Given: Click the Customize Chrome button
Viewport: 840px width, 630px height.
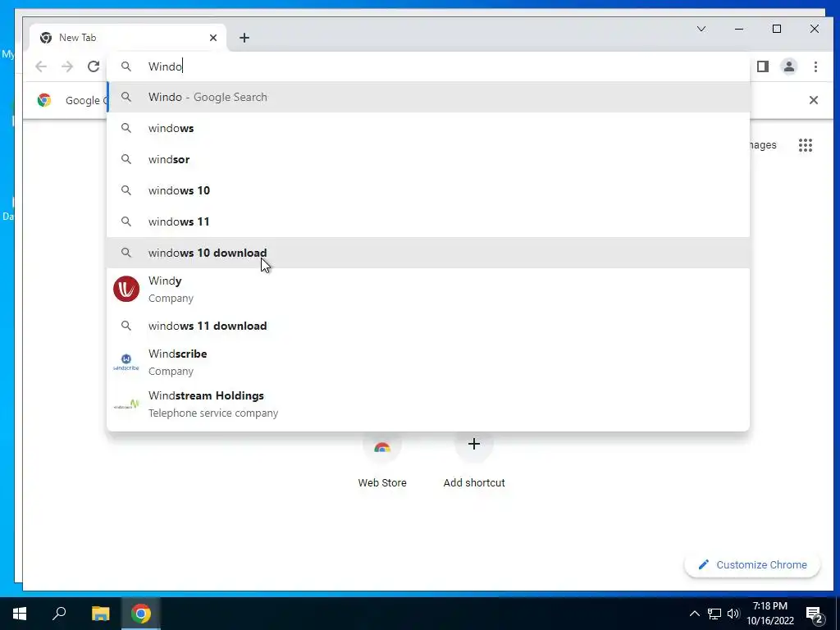Looking at the screenshot, I should (752, 564).
